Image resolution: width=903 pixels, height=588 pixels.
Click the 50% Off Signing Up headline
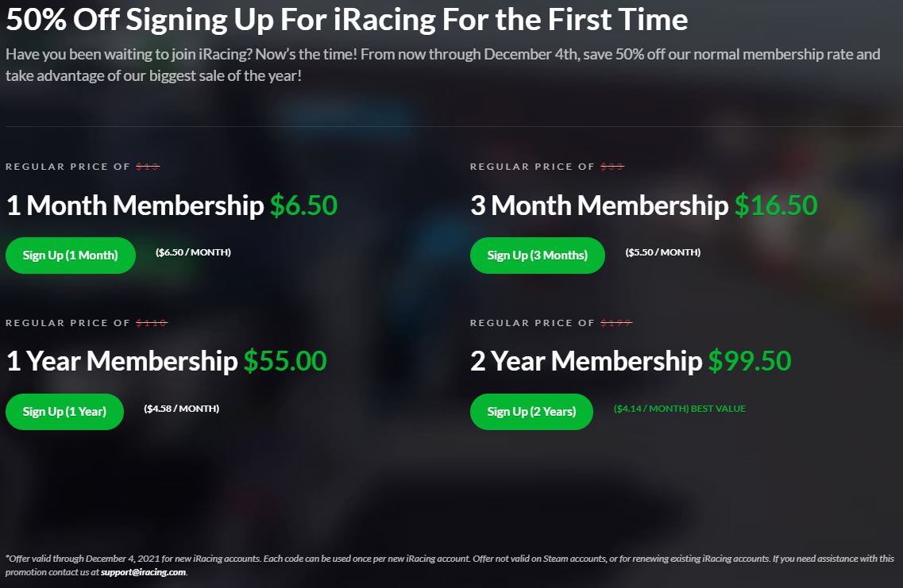[x=346, y=20]
